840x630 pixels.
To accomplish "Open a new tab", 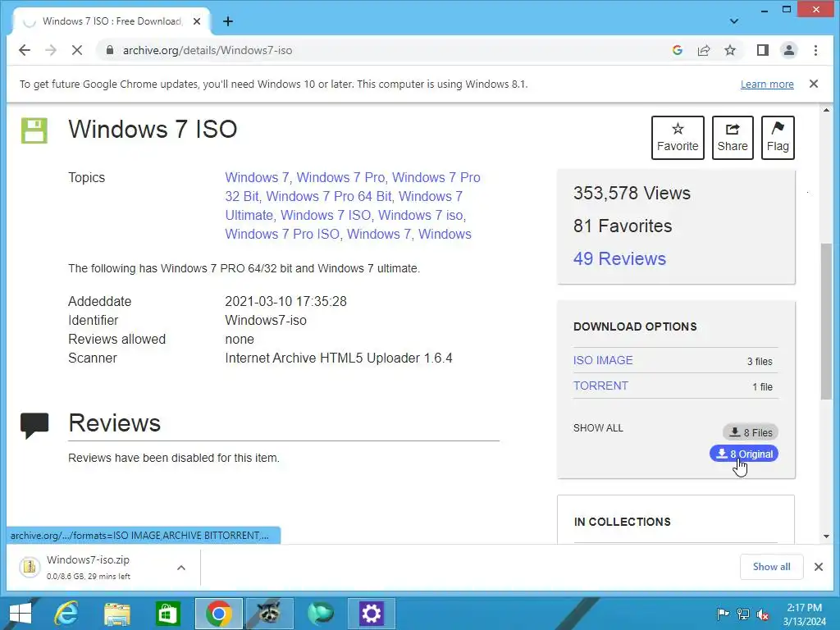I will pos(228,21).
